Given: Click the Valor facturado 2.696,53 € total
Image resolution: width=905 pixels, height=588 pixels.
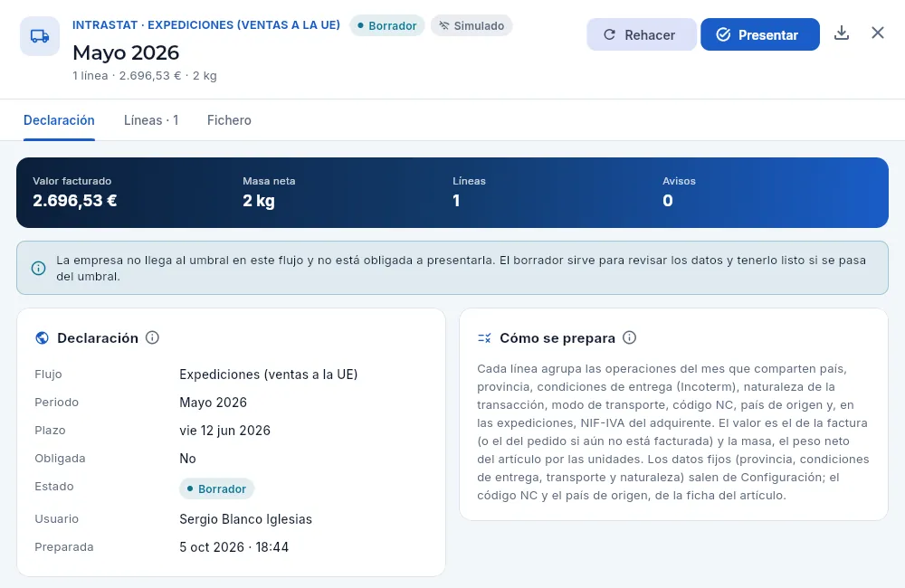Looking at the screenshot, I should pos(75,200).
